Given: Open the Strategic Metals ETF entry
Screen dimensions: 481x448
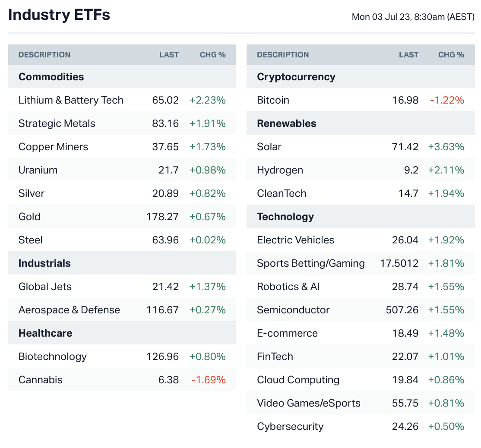Looking at the screenshot, I should pos(57,123).
